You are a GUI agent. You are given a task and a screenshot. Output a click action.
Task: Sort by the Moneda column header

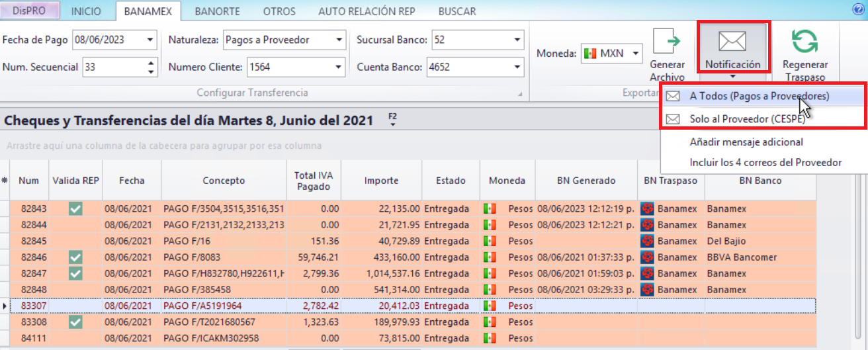507,181
